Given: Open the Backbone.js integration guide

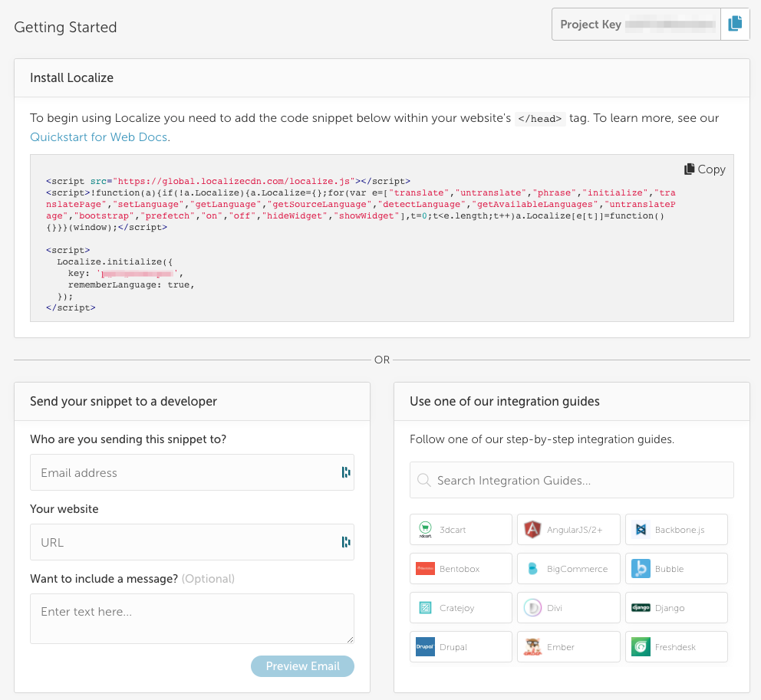Looking at the screenshot, I should [x=676, y=530].
